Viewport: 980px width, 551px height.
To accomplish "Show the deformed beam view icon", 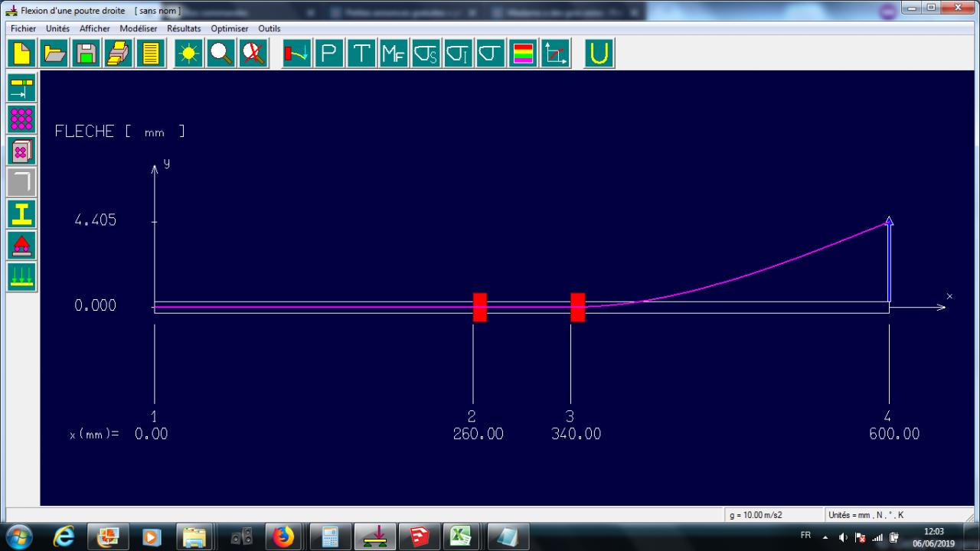I will [x=297, y=54].
